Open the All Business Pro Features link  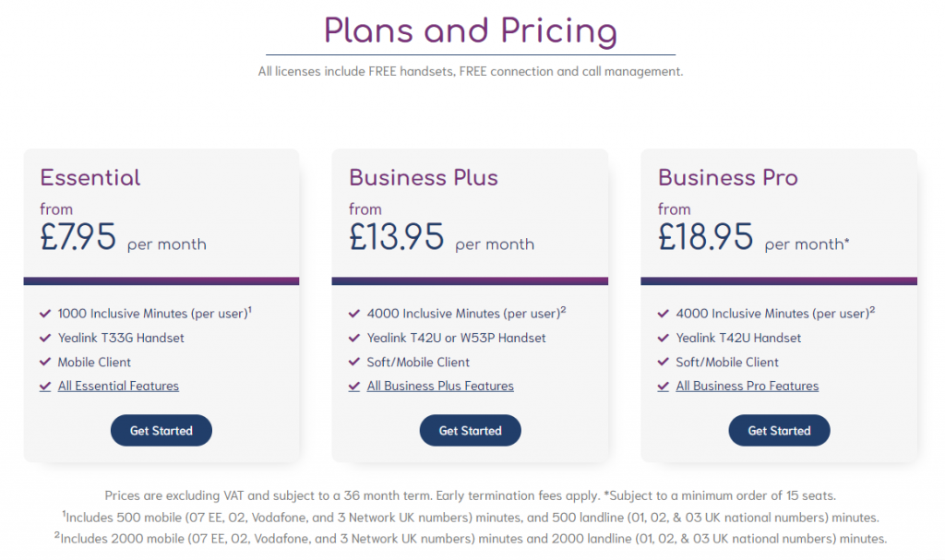(748, 386)
